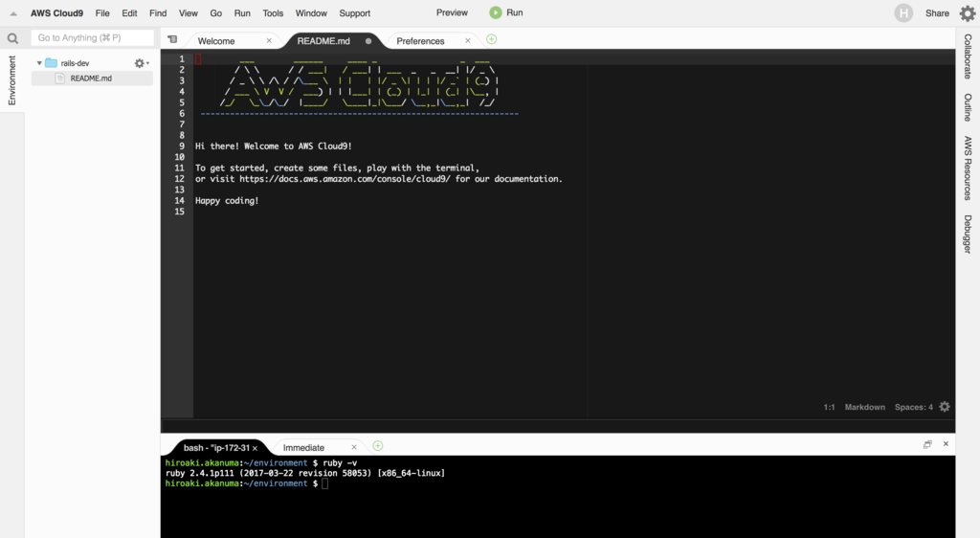The height and width of the screenshot is (538, 980).
Task: Toggle the Environment side panel
Action: click(x=11, y=80)
